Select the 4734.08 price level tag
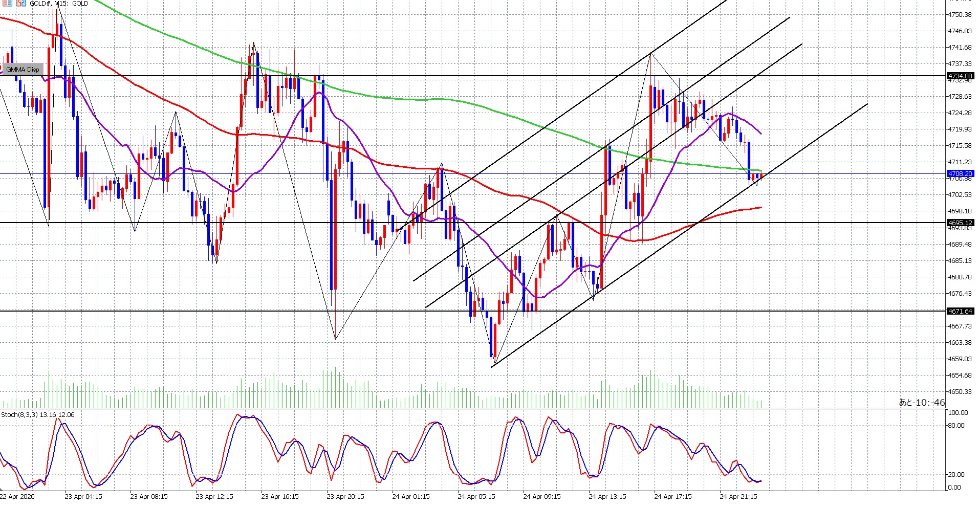The width and height of the screenshot is (980, 529). [960, 76]
